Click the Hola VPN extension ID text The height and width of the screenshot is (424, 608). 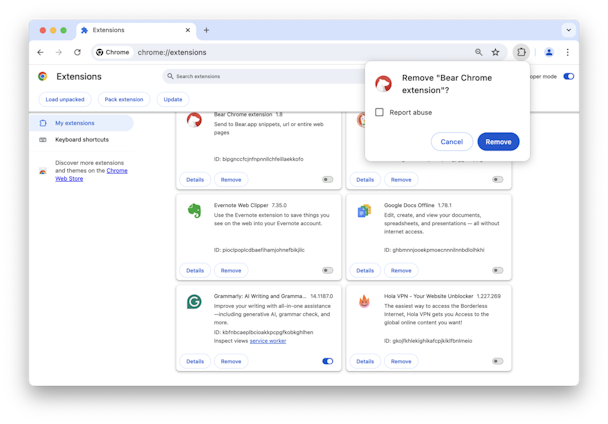[x=428, y=341]
